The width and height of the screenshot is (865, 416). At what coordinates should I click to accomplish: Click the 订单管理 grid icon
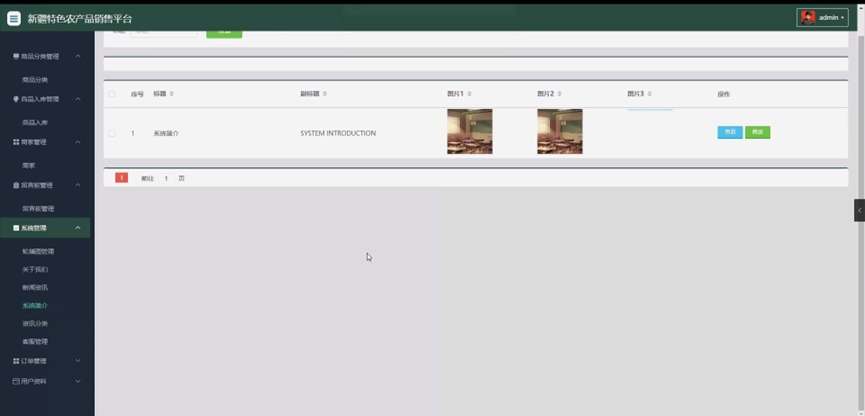tap(16, 361)
